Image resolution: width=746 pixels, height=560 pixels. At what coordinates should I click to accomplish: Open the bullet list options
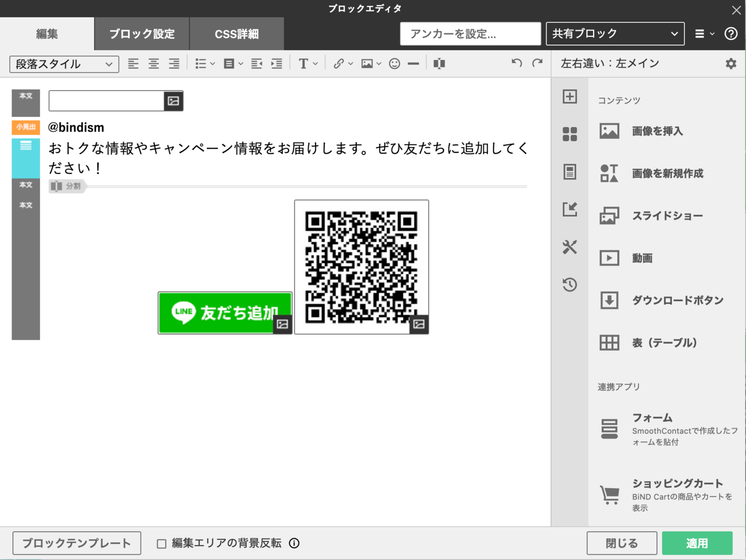tap(205, 64)
